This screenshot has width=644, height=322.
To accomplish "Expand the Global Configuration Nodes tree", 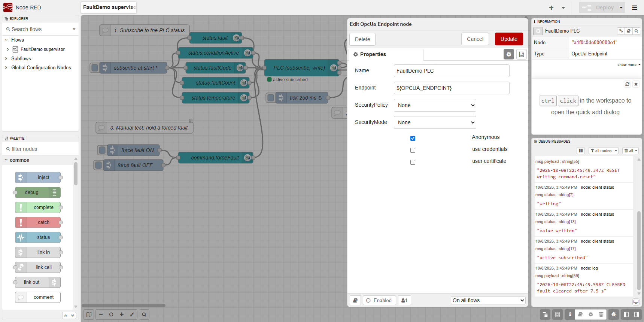I will point(6,68).
